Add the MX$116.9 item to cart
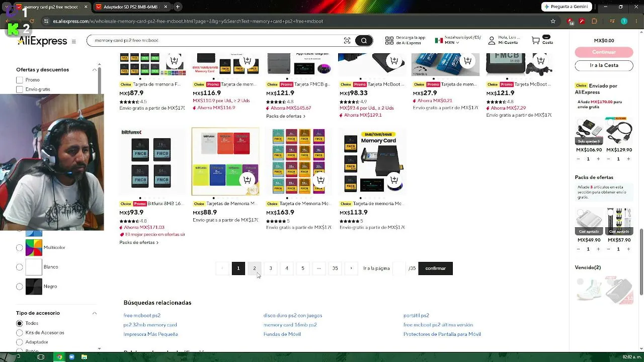Viewport: 644px width, 362px height. point(247,61)
